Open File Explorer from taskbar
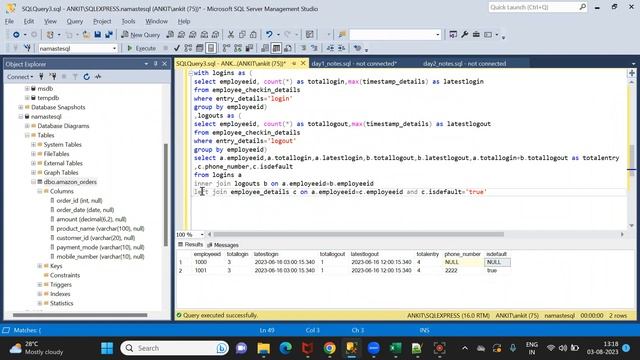Viewport: 640px width, 360px height. (x=263, y=348)
